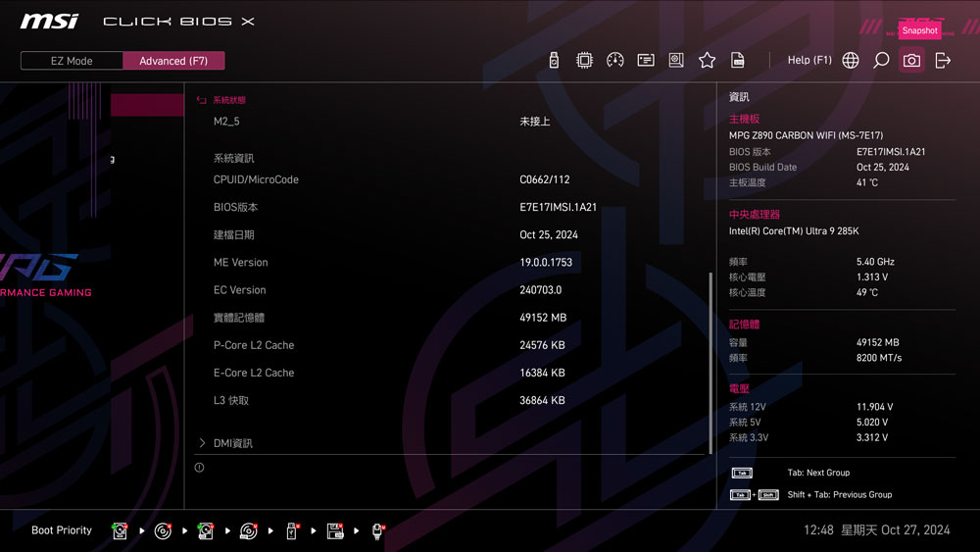
Task: Select the ME Version row
Action: pyautogui.click(x=450, y=262)
